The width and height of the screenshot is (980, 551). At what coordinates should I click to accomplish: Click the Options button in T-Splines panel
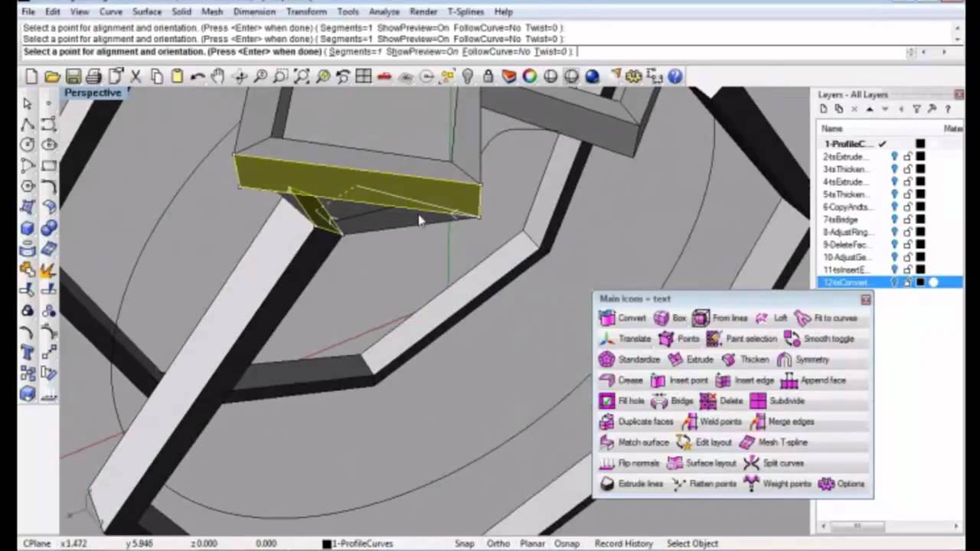coord(841,484)
